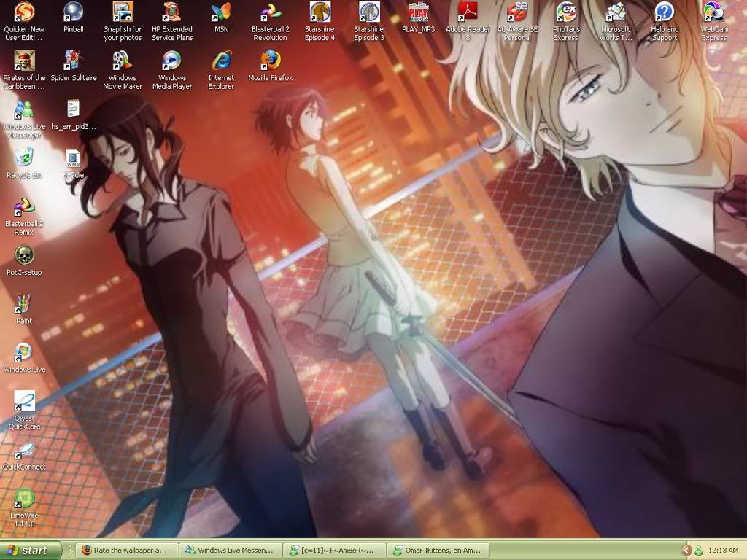Open Windows Movie Maker shortcut
This screenshot has width=747, height=560.
[x=123, y=70]
